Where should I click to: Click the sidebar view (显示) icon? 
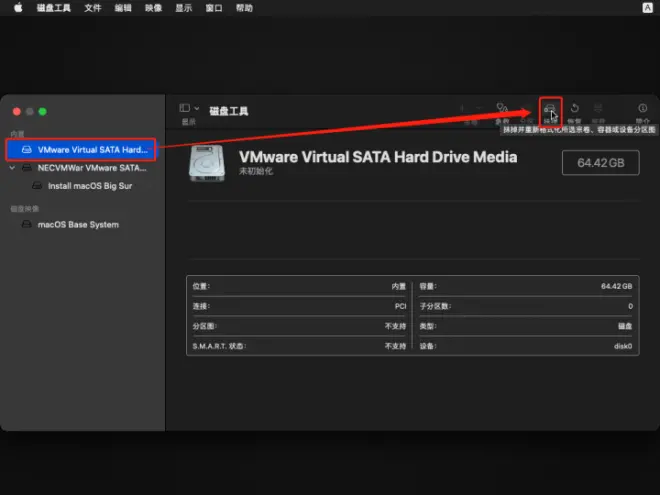(184, 108)
